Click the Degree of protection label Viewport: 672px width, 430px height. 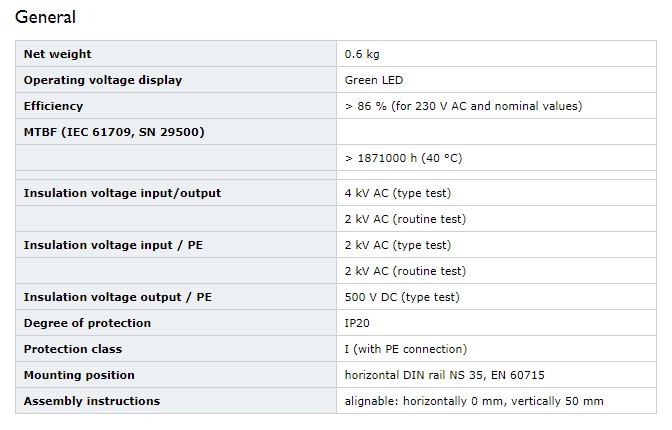(87, 323)
